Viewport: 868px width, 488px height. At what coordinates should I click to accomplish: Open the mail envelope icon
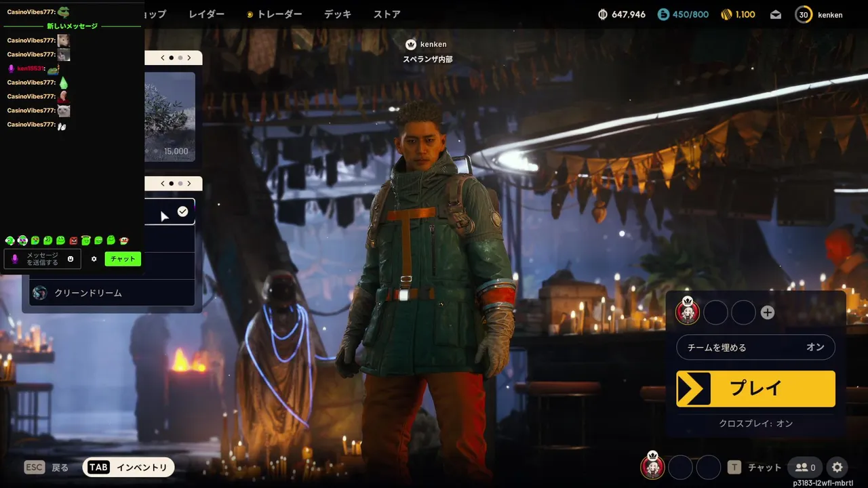[776, 15]
